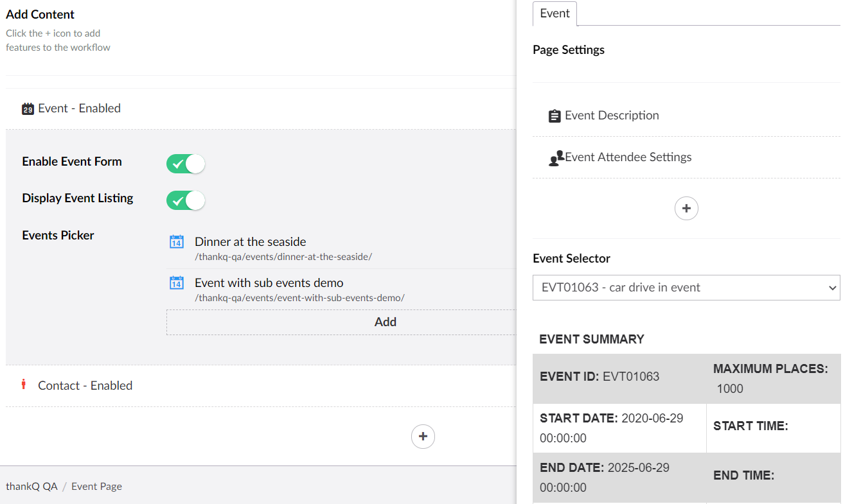Disable the Enable Event Form toggle

click(186, 164)
